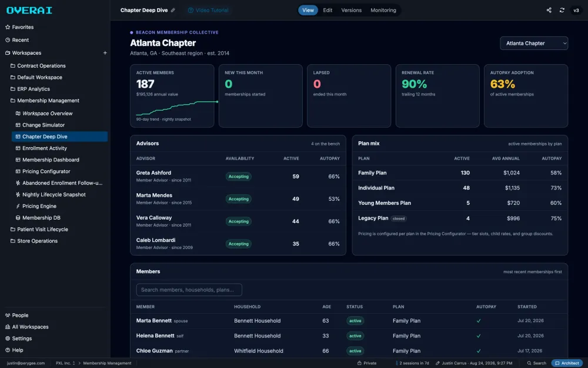Open the Video Tutorial link
The image size is (588, 368).
(208, 10)
